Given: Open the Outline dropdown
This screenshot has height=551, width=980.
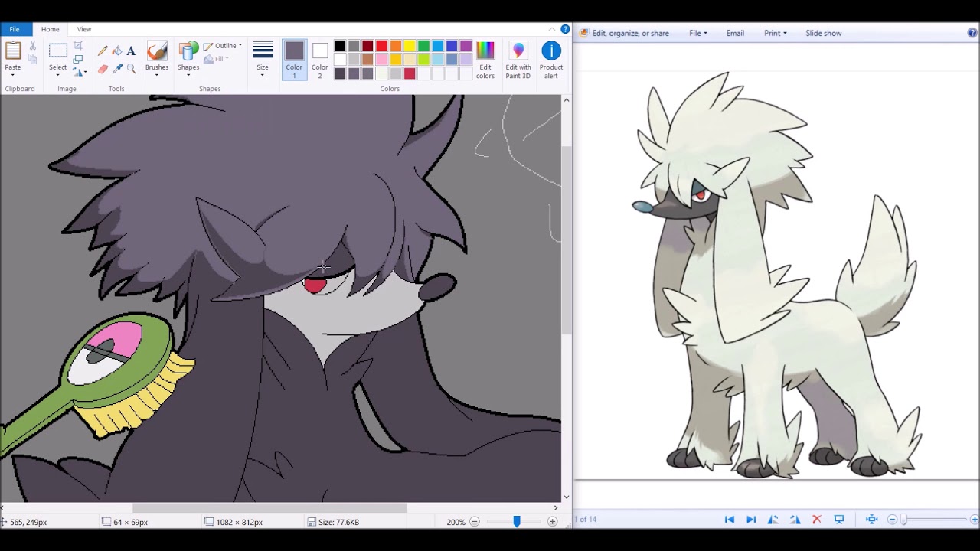Looking at the screenshot, I should pos(223,46).
